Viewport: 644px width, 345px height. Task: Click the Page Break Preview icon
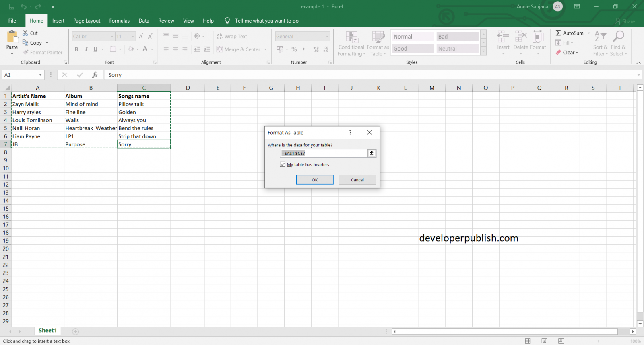(x=561, y=341)
